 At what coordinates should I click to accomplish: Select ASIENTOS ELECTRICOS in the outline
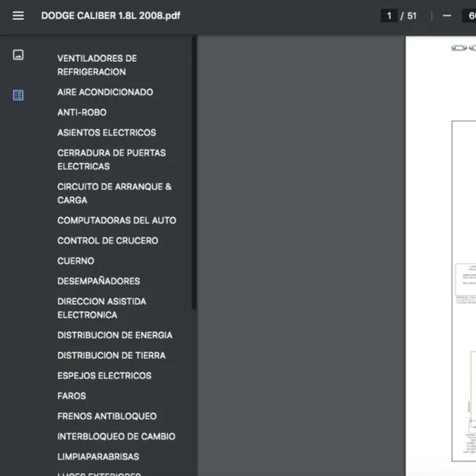106,132
